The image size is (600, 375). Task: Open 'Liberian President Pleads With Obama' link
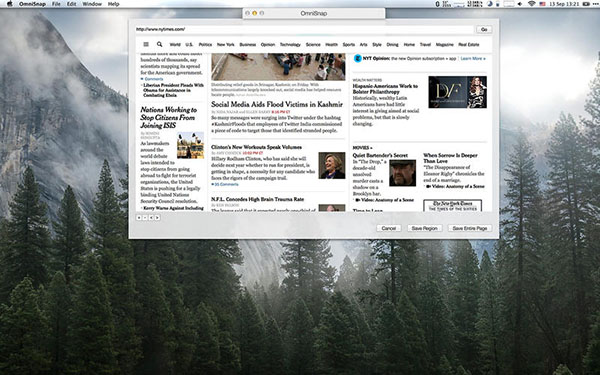tap(173, 90)
